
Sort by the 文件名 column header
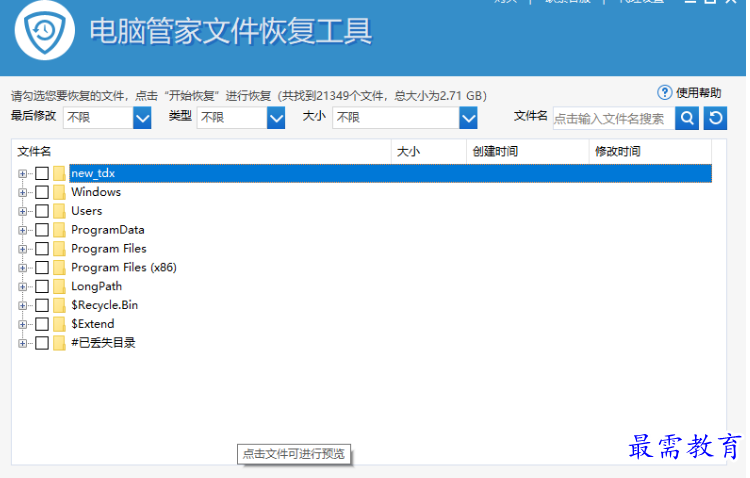202,152
